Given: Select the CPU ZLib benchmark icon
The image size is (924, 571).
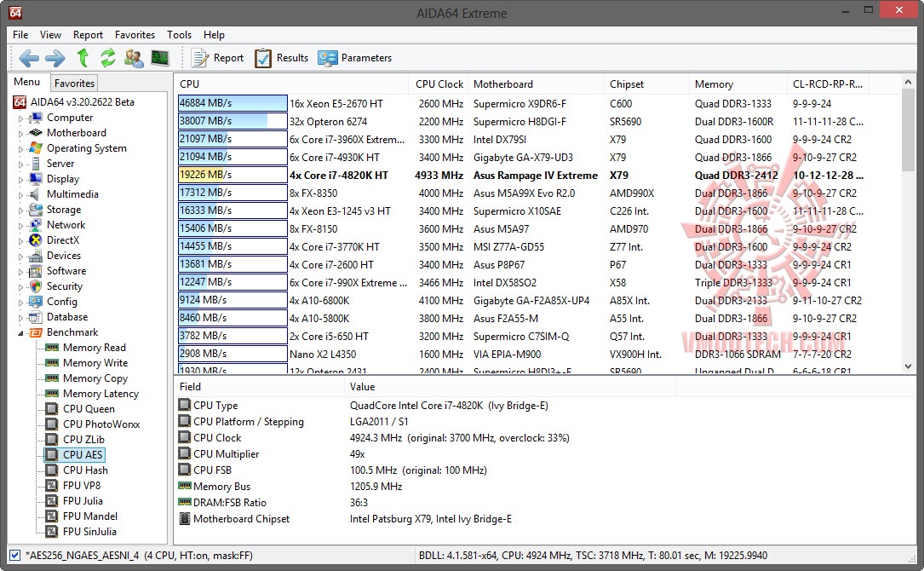Looking at the screenshot, I should point(52,440).
